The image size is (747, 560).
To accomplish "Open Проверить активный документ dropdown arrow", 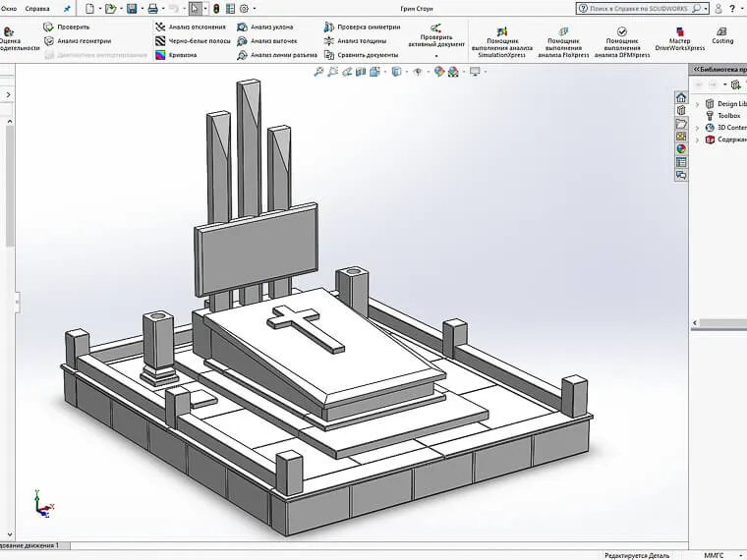I will 436,56.
